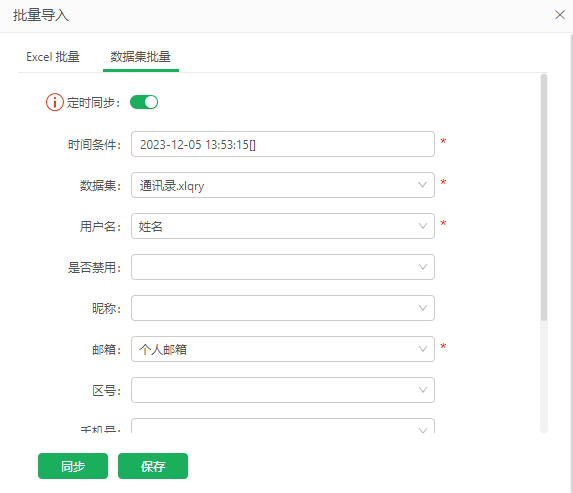
Task: Click the red info icon beside 定时同步
Action: click(x=54, y=102)
